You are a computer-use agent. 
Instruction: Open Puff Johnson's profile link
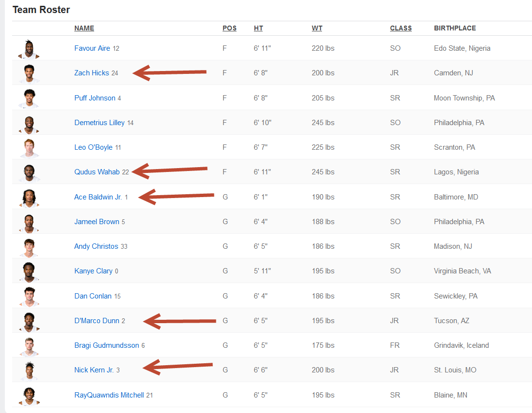point(95,98)
